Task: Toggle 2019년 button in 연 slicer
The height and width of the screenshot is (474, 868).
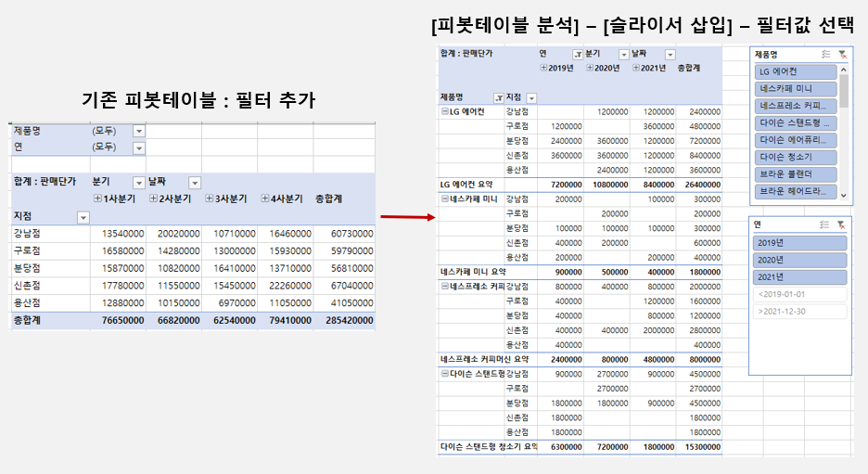Action: 800,242
